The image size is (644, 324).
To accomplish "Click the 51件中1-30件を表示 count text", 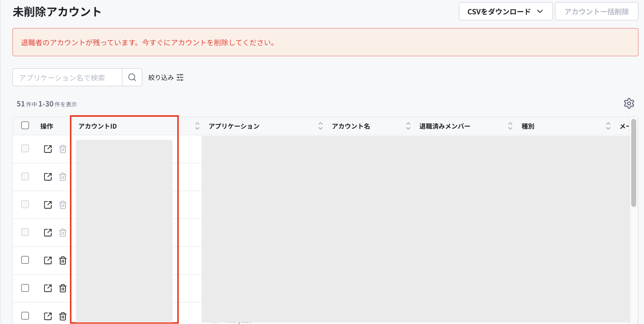I will (x=47, y=104).
